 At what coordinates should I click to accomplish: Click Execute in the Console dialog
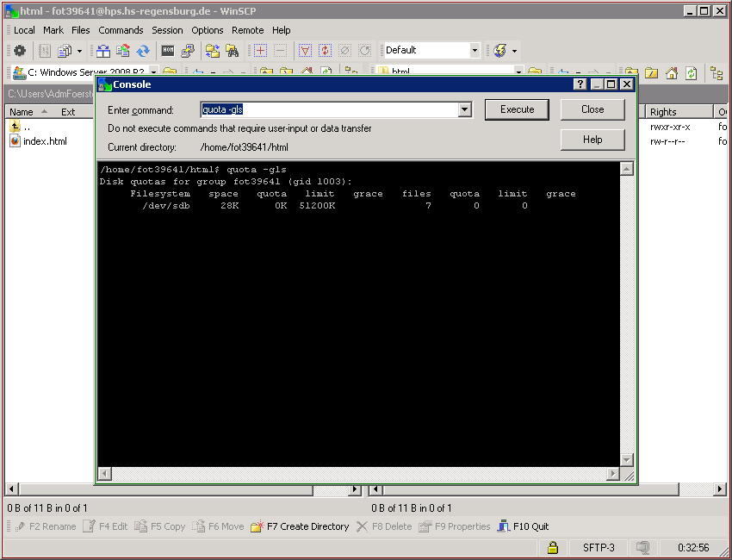pos(517,109)
